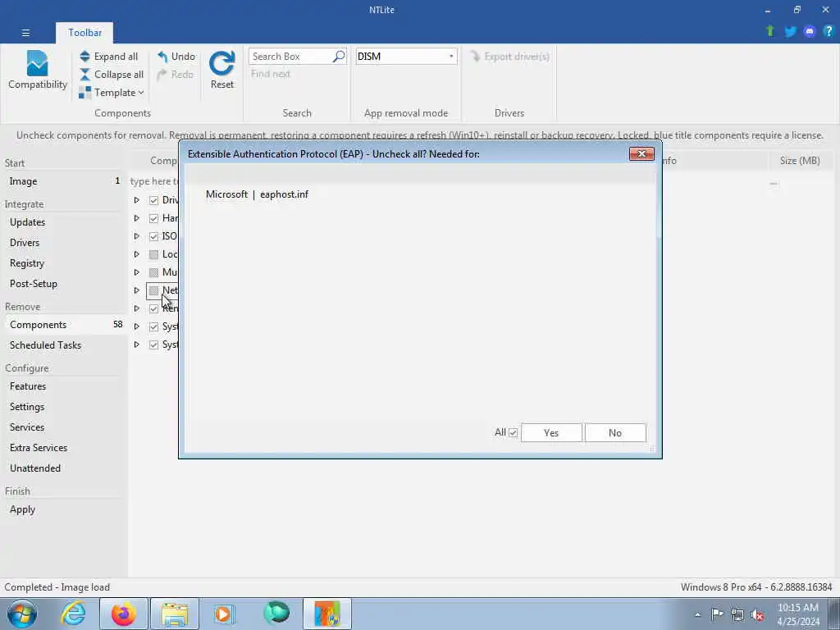This screenshot has height=630, width=840.
Task: Expand the Driv... tree row
Action: pyautogui.click(x=137, y=200)
